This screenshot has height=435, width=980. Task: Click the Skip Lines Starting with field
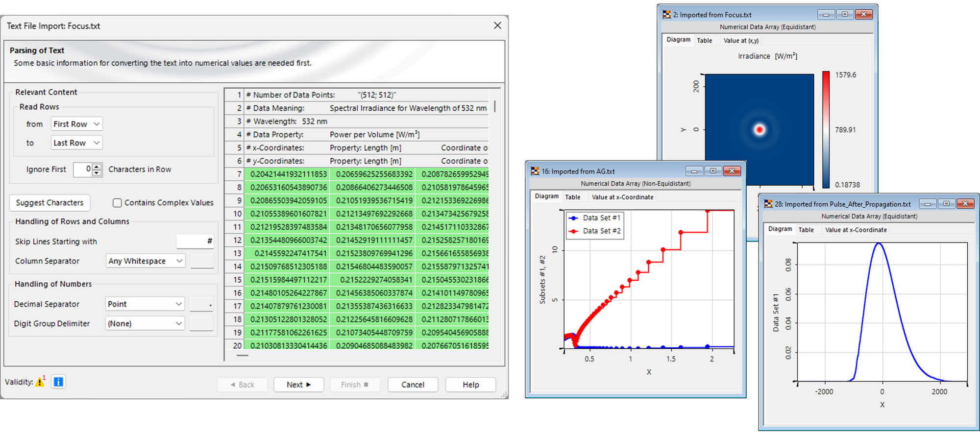tap(195, 241)
